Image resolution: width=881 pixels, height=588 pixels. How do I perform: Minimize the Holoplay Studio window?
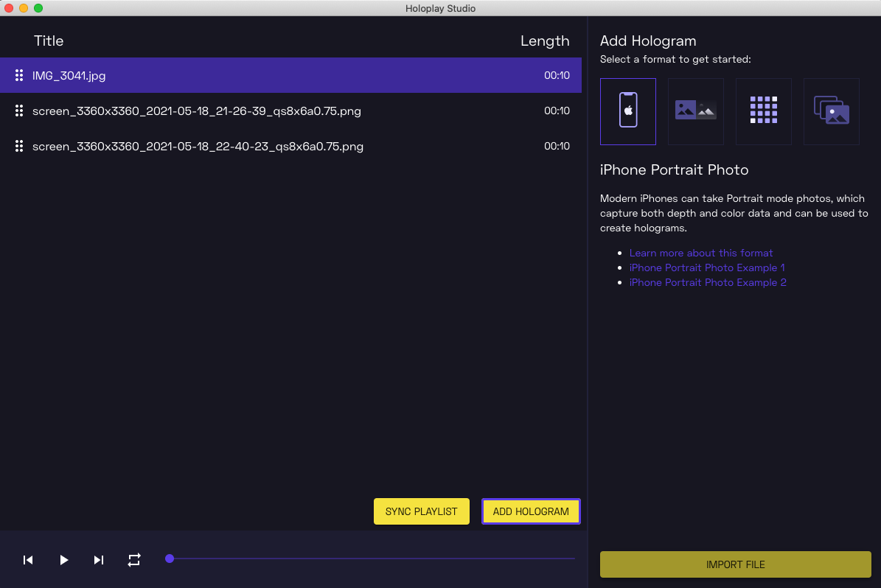pyautogui.click(x=23, y=8)
